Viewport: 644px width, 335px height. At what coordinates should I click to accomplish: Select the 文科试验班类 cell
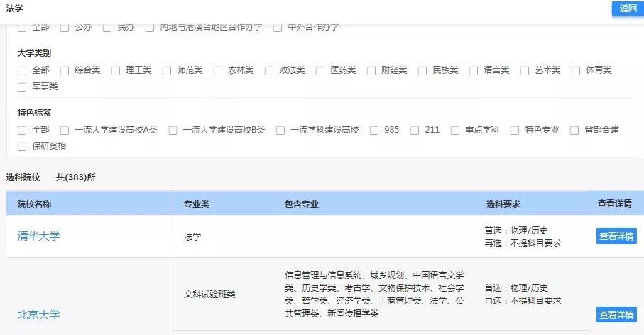209,295
